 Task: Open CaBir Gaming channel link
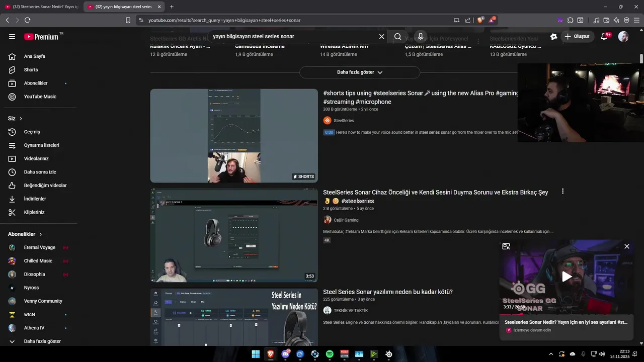pyautogui.click(x=346, y=220)
